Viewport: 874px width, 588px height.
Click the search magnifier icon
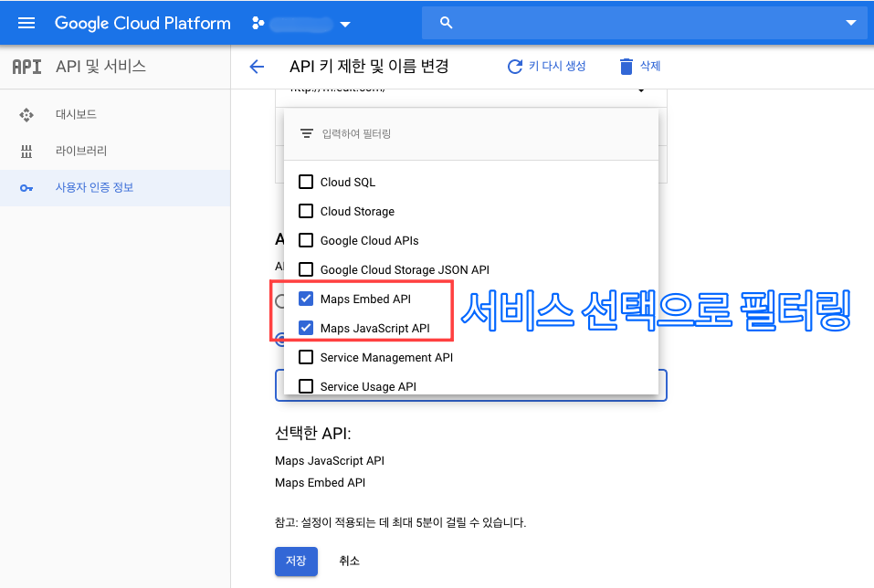446,23
